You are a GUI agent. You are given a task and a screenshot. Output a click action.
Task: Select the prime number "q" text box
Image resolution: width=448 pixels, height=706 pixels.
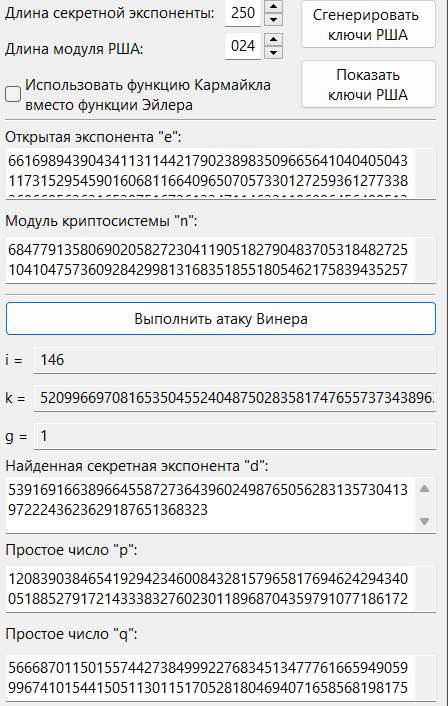tap(221, 678)
